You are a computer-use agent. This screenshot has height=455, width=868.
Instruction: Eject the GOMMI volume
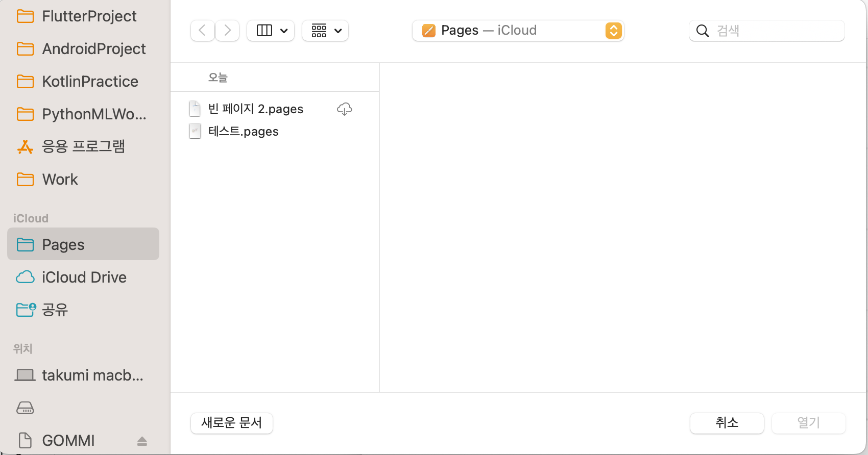click(x=142, y=441)
